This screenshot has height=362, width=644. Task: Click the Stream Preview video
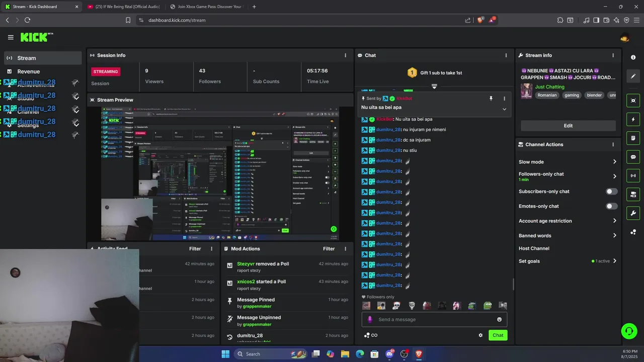coord(220,173)
